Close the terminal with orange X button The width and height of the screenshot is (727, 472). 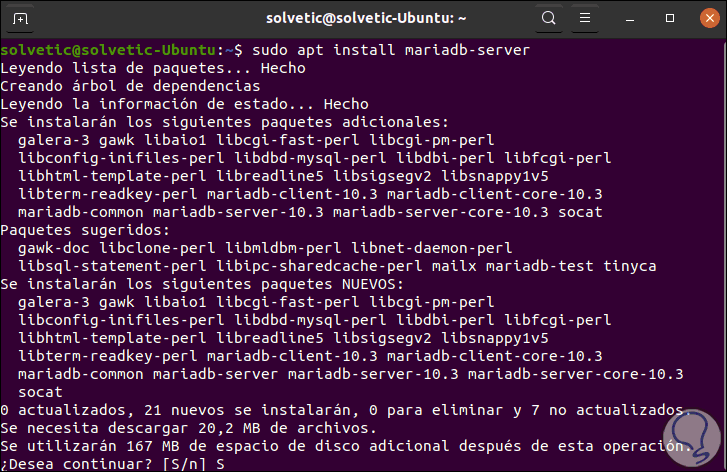click(709, 19)
